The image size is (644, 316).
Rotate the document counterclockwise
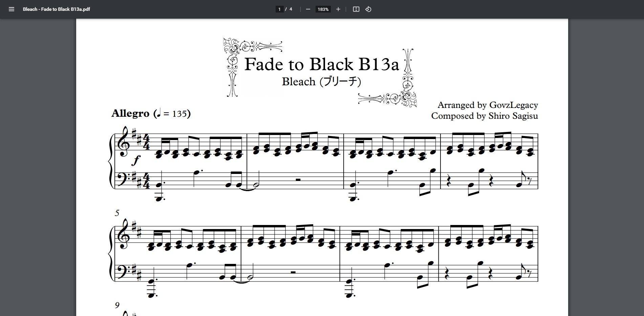tap(368, 9)
